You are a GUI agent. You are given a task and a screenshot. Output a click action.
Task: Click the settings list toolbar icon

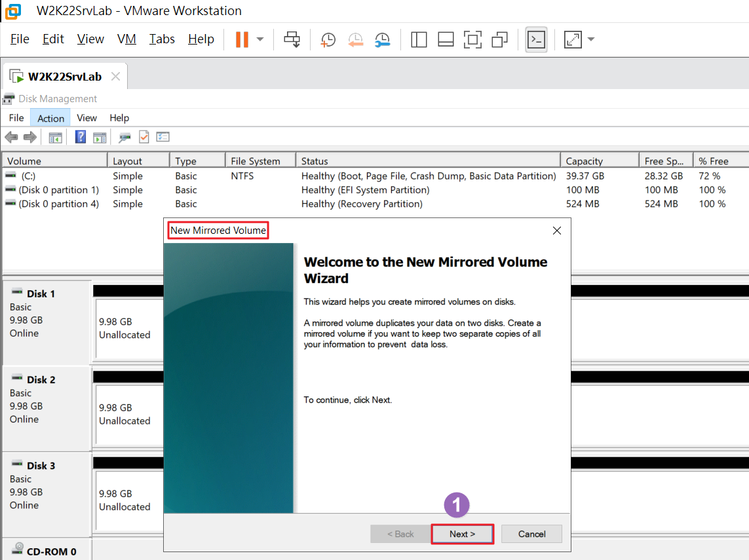[x=163, y=138]
